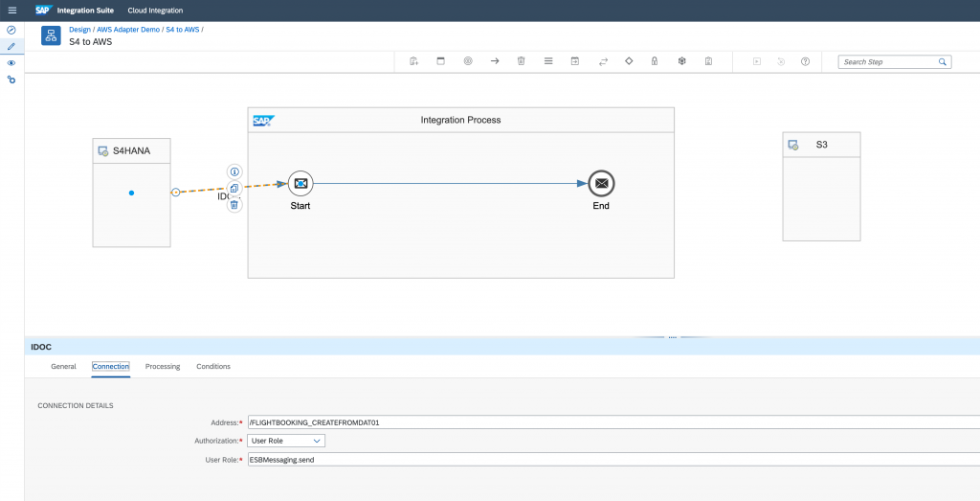Open the Call step palette icon

[575, 61]
